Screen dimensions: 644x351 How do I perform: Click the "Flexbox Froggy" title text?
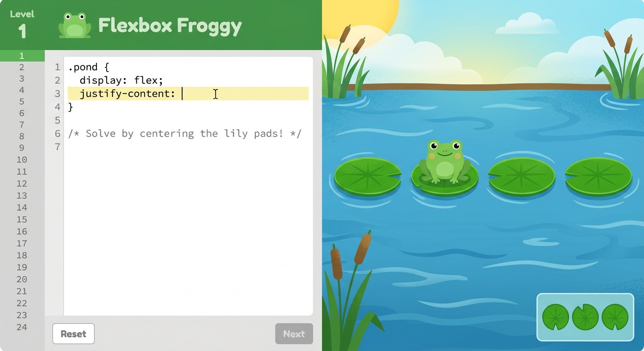pyautogui.click(x=170, y=26)
